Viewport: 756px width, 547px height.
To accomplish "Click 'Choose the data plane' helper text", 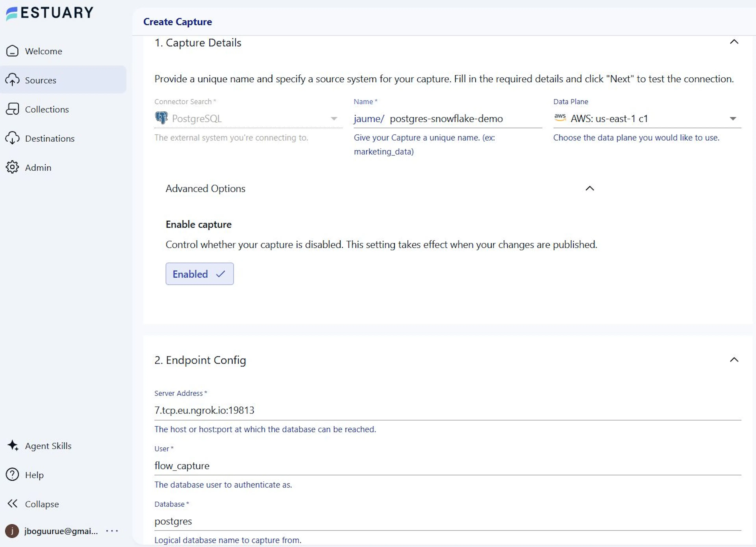I will coord(636,137).
